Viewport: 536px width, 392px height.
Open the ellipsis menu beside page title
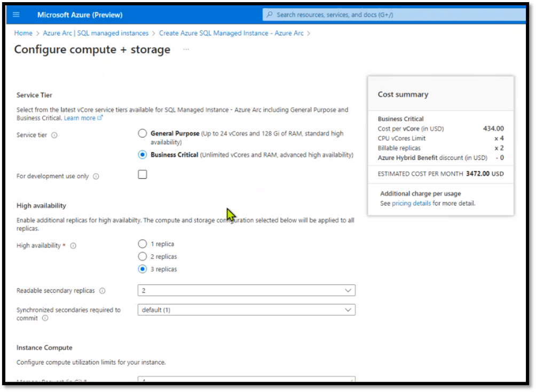point(186,49)
